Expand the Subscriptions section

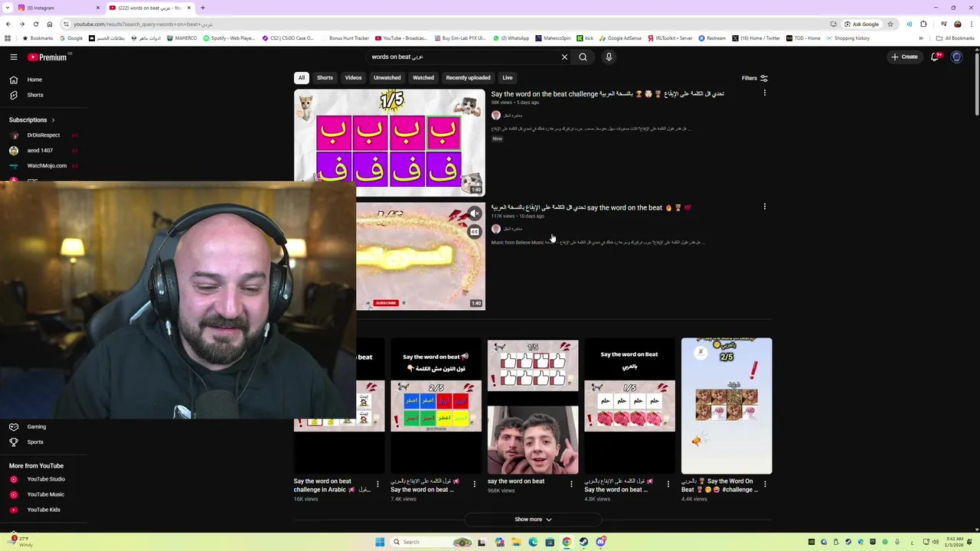32,120
